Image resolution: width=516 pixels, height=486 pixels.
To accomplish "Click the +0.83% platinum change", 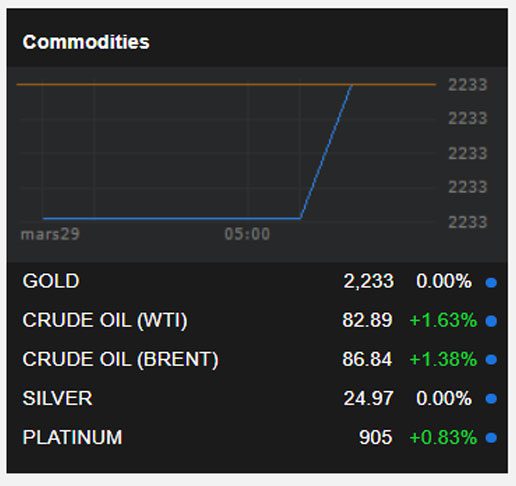I will tap(443, 437).
